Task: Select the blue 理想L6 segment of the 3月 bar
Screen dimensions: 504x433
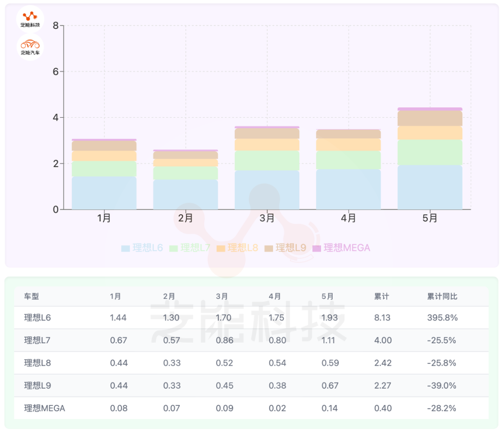Action: coord(267,190)
